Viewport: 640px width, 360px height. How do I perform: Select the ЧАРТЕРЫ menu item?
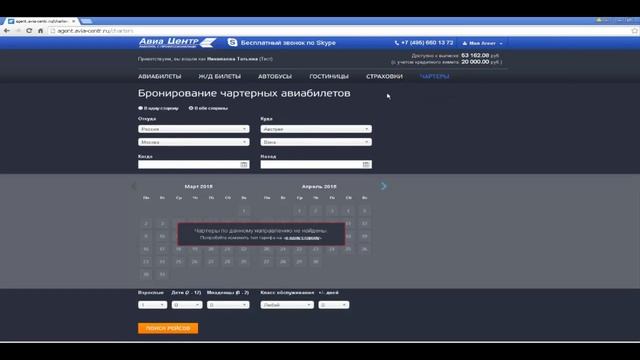pos(434,76)
